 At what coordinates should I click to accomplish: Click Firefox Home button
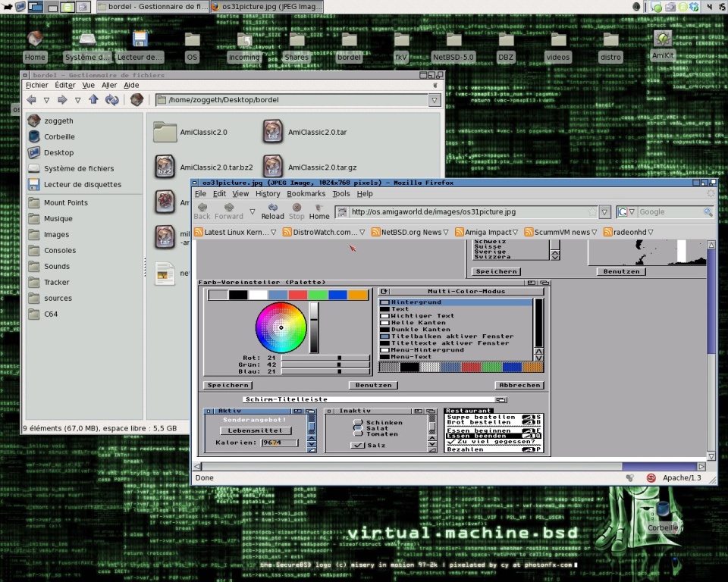(x=319, y=211)
